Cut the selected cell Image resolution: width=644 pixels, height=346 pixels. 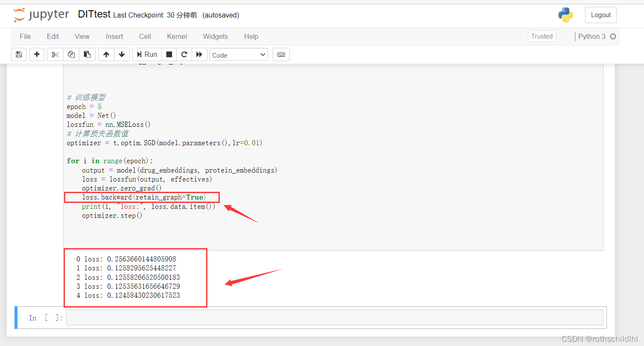55,54
